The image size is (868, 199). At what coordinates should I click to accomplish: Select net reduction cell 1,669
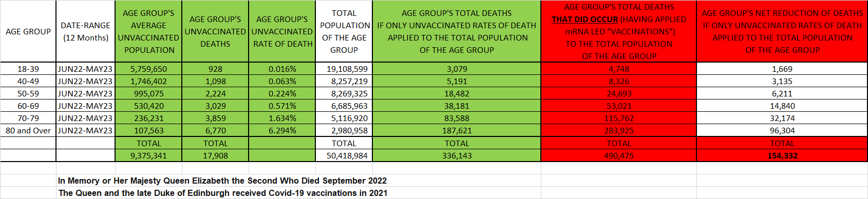point(782,69)
